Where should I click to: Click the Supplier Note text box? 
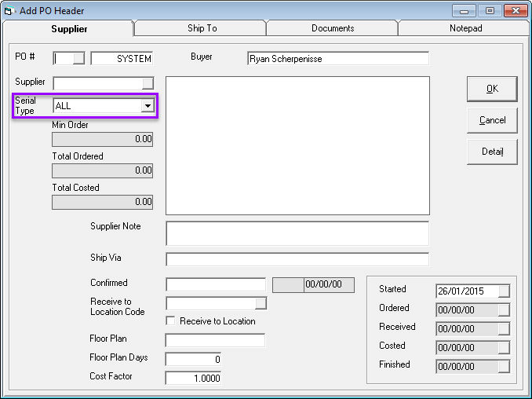click(x=297, y=233)
